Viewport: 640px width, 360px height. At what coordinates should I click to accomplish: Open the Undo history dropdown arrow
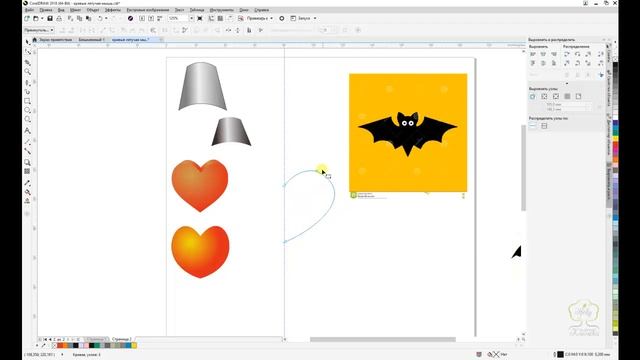click(x=106, y=18)
